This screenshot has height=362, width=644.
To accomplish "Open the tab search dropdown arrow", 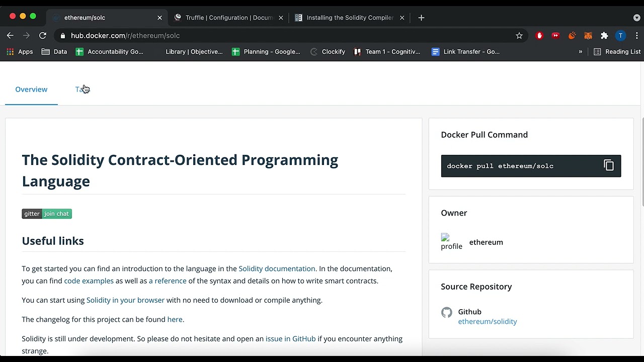I will 636,18.
